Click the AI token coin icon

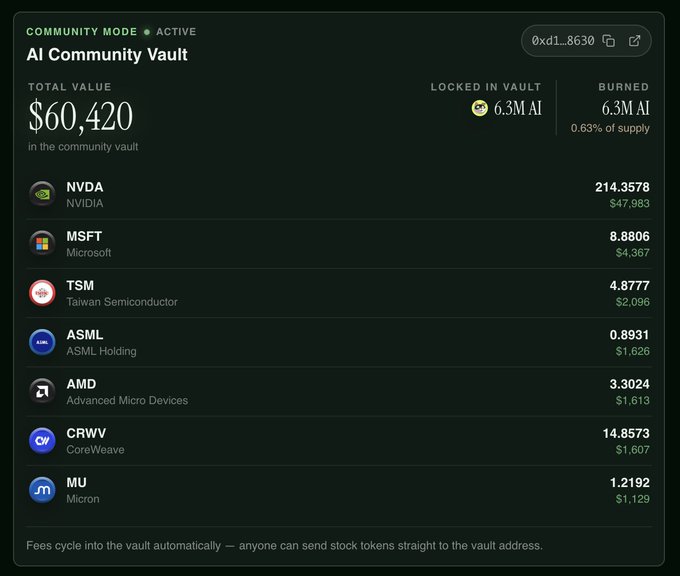click(x=480, y=108)
